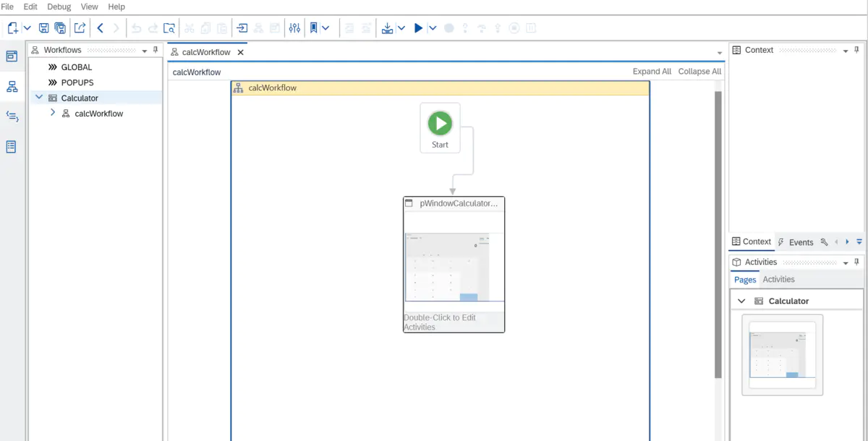Open the Workflows perspective sidebar icon
Image resolution: width=868 pixels, height=441 pixels.
click(x=12, y=87)
